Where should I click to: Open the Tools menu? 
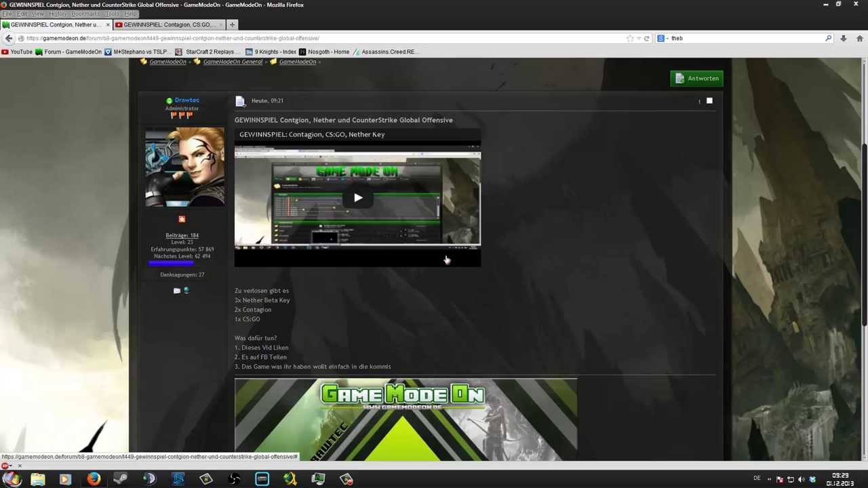[112, 14]
